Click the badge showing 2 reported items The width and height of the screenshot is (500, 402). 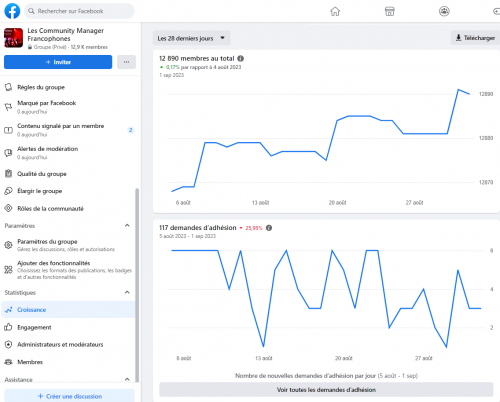130,130
